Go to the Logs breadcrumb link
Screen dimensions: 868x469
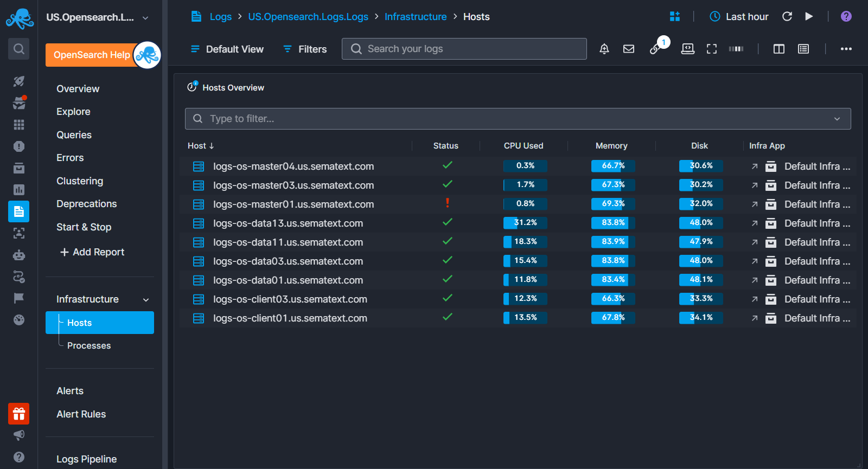tap(221, 17)
